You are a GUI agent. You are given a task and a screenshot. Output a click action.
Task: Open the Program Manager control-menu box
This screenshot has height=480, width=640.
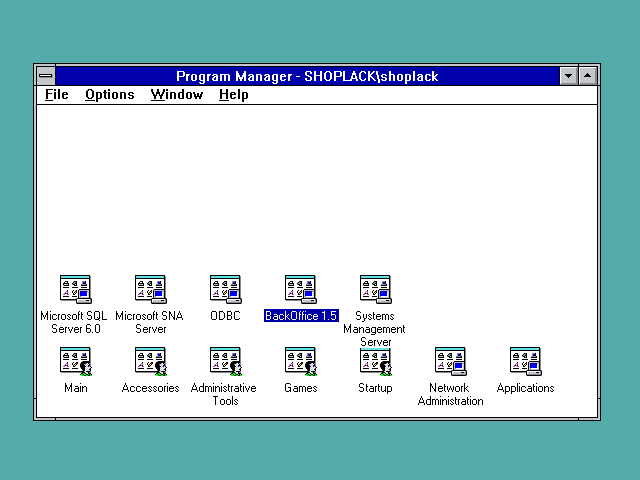tap(46, 76)
